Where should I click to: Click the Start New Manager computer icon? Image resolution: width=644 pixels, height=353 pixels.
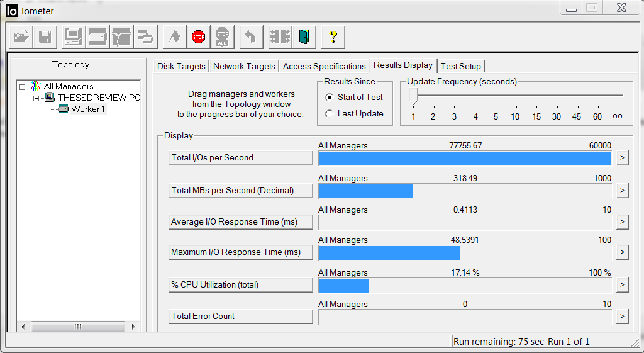(74, 37)
